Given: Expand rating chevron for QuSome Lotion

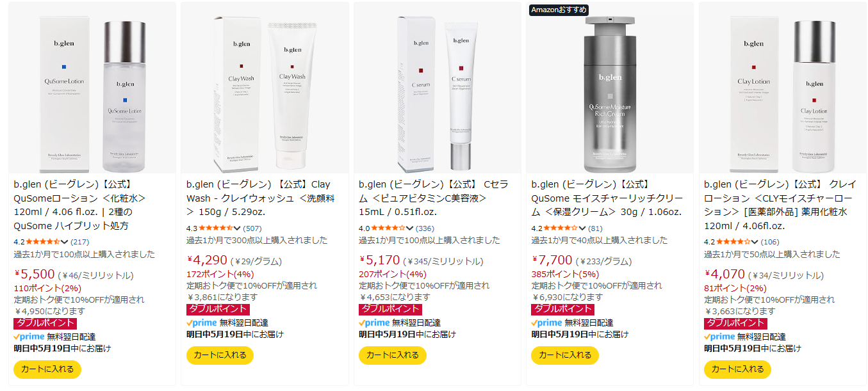Looking at the screenshot, I should point(65,241).
